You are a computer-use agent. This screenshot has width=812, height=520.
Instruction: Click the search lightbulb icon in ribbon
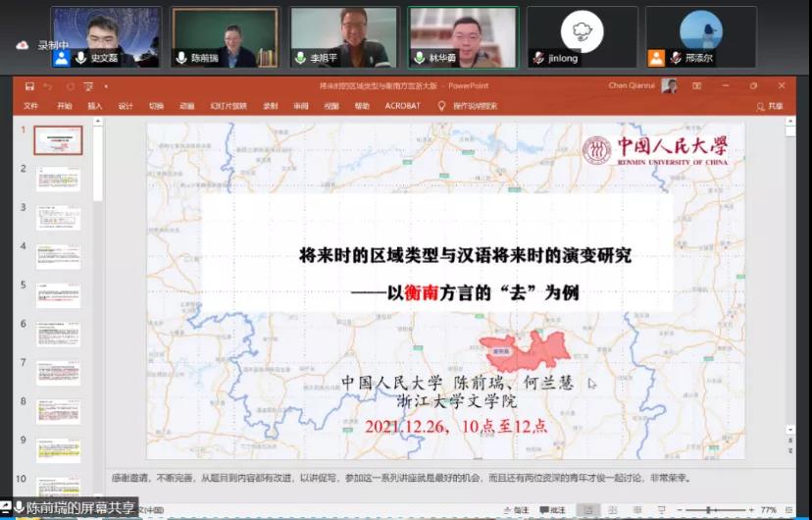click(441, 106)
